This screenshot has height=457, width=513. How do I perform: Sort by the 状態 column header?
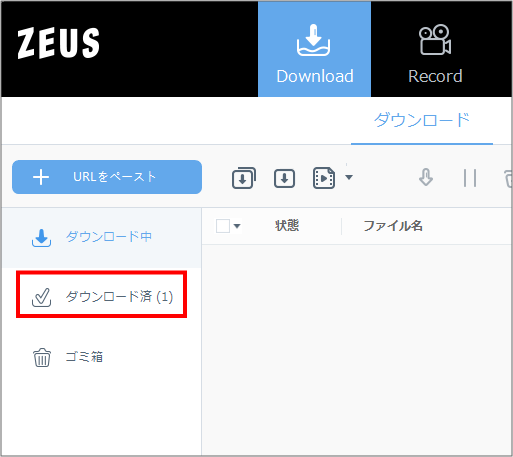pos(287,226)
